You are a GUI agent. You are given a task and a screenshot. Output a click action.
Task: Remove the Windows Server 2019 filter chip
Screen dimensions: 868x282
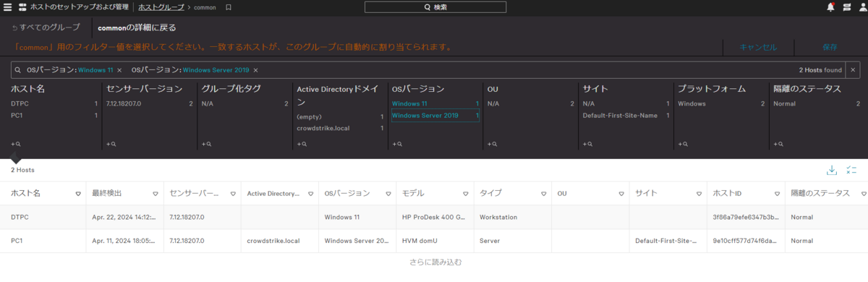(x=255, y=70)
